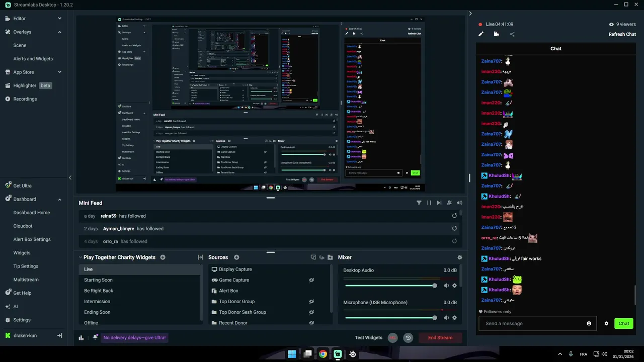Start recording with REC button
Screen dimensions: 644x362
[392, 338]
